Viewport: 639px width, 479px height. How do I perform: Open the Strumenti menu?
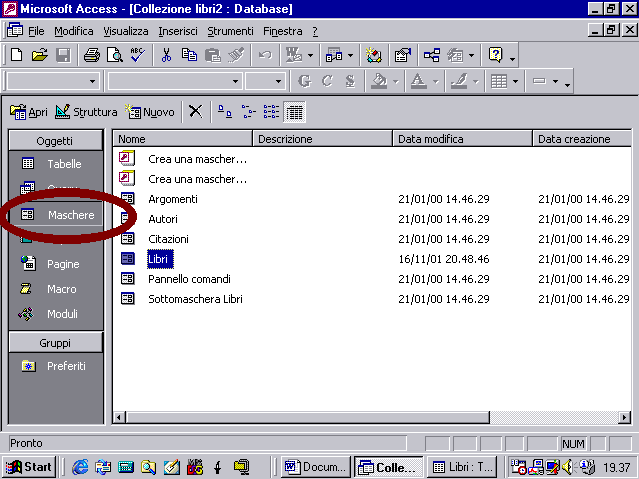point(230,31)
